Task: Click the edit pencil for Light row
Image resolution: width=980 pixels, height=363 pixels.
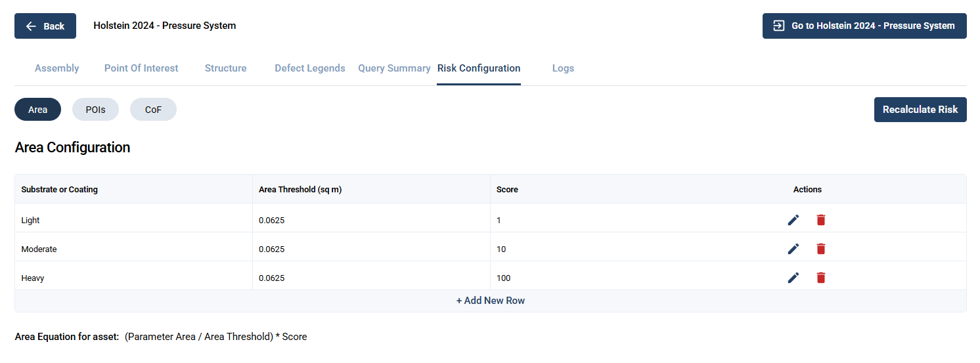Action: click(x=793, y=220)
